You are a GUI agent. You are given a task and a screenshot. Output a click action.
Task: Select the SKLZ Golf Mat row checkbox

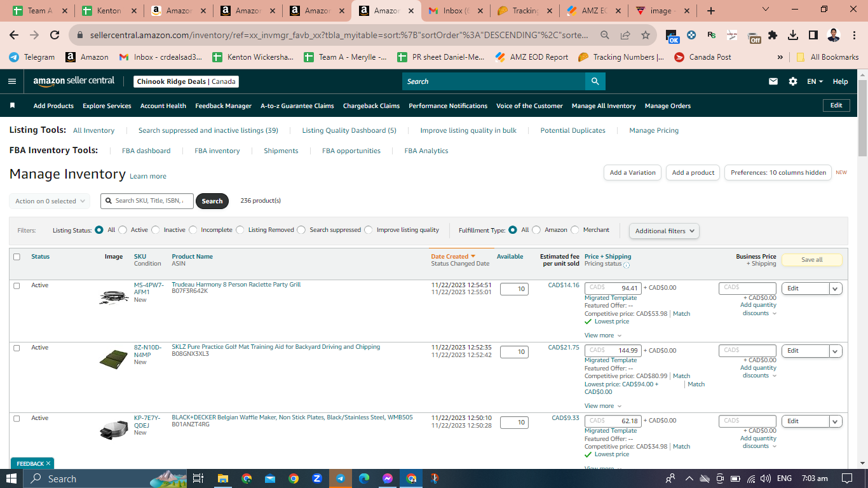click(x=17, y=348)
